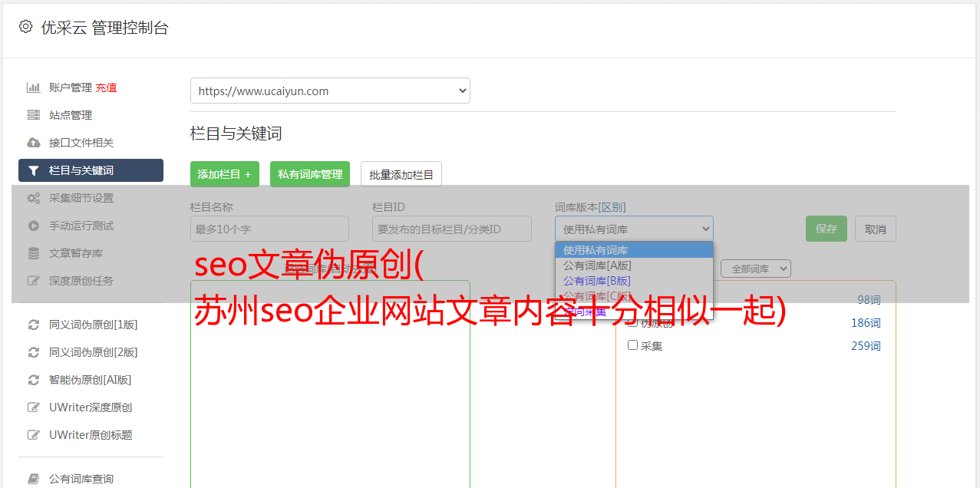Click the database icon for 文章暂存库
Image resolution: width=980 pixels, height=488 pixels.
tap(33, 253)
